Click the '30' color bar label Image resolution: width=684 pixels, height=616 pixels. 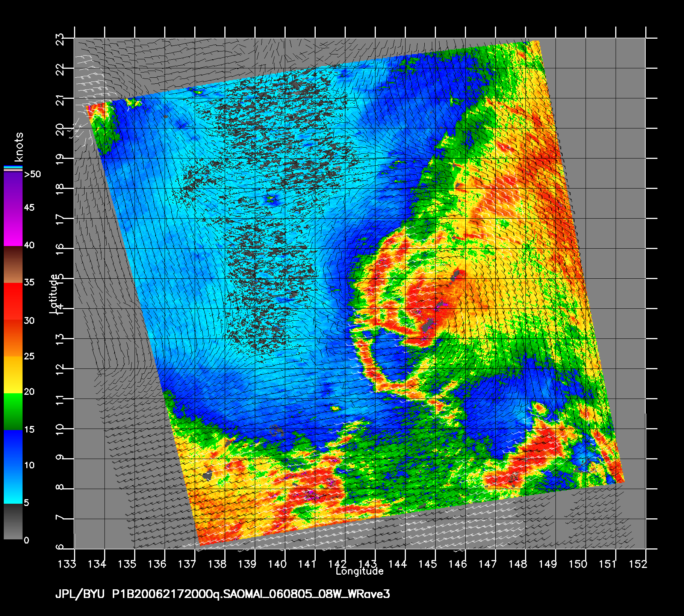pyautogui.click(x=29, y=320)
